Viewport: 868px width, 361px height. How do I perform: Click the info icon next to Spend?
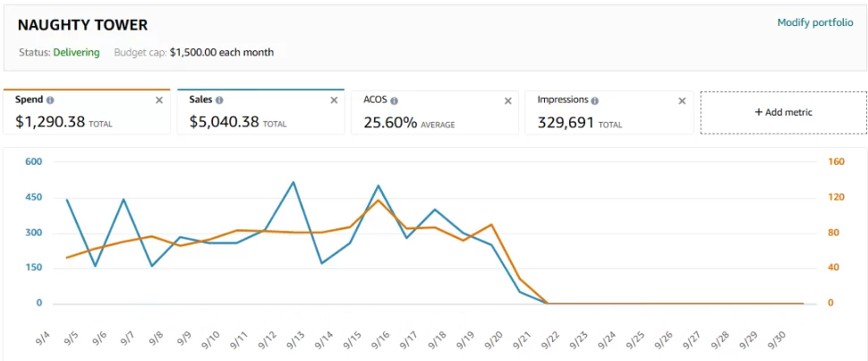point(50,100)
